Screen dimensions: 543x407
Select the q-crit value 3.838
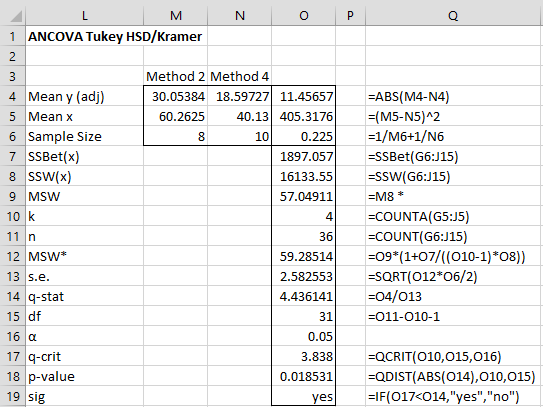303,356
